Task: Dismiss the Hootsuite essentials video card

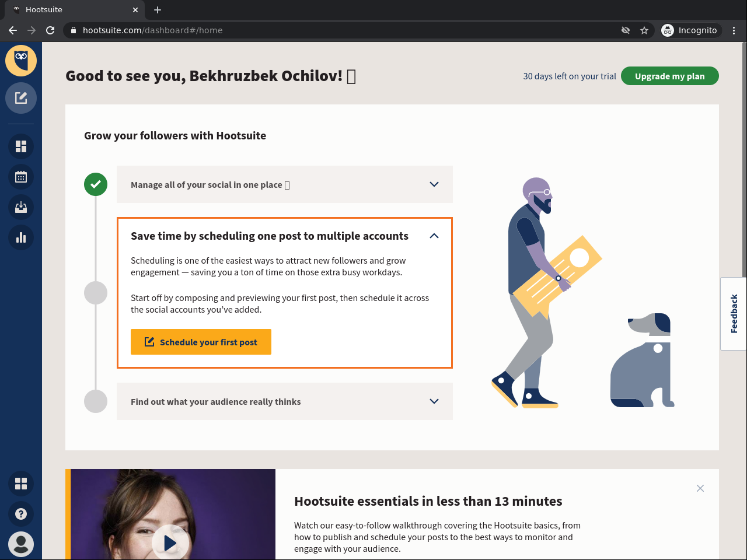Action: pyautogui.click(x=700, y=488)
